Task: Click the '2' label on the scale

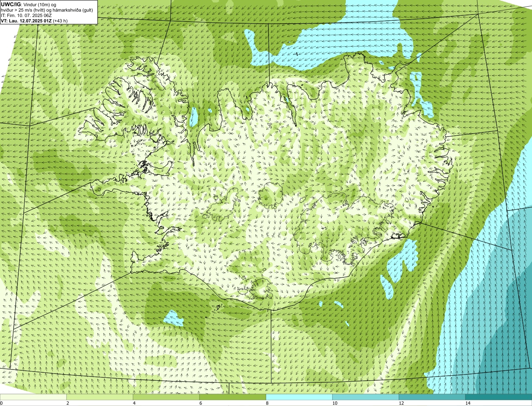Action: click(x=67, y=403)
